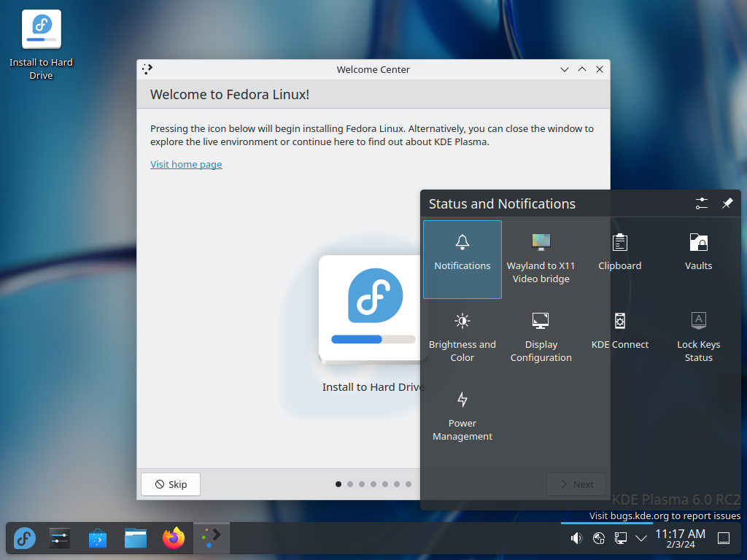Screen dimensions: 747x560
Task: Collapse hidden tray icons with the arrow
Action: click(641, 538)
